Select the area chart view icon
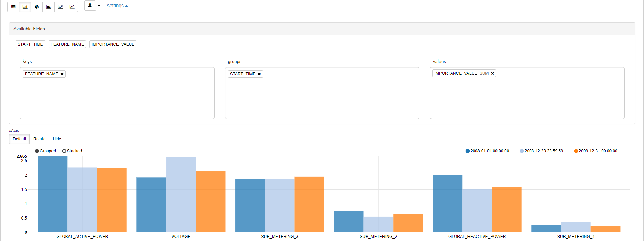Screen dimensions: 644x241 coord(49,7)
